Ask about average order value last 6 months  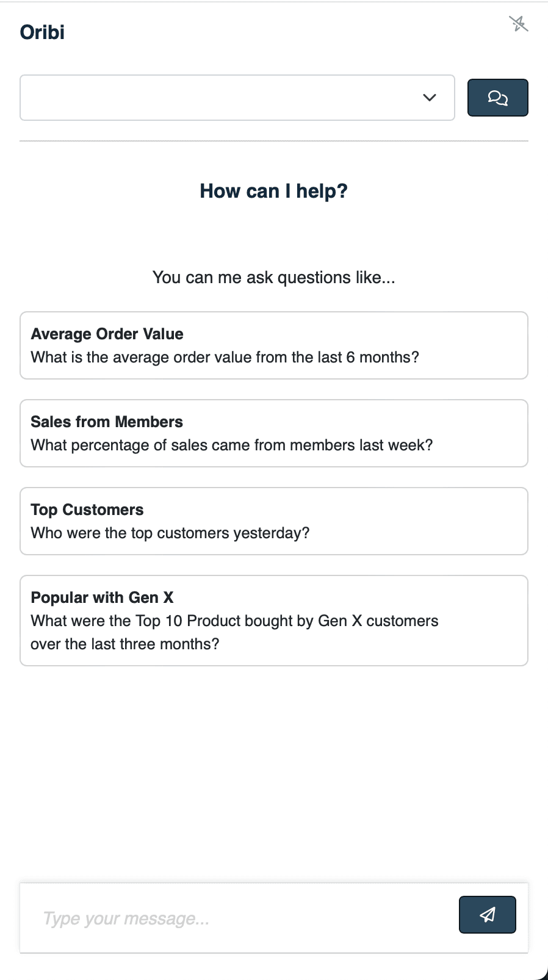225,357
